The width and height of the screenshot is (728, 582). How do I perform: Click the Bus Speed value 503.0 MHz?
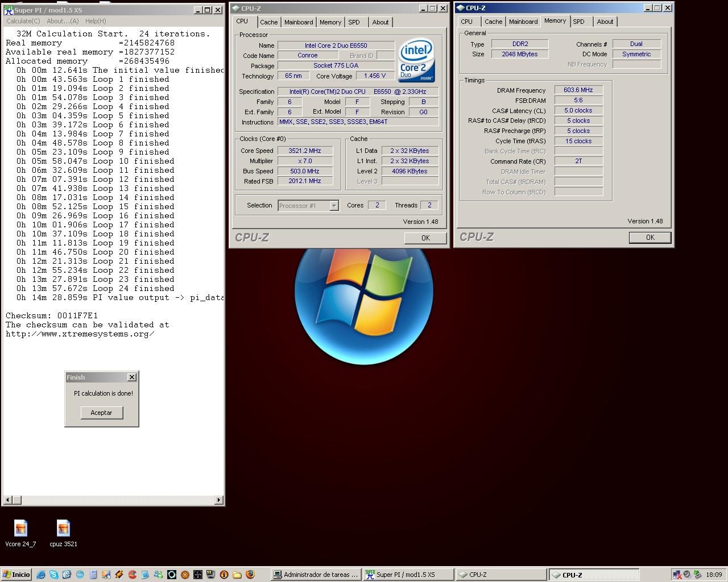[305, 171]
